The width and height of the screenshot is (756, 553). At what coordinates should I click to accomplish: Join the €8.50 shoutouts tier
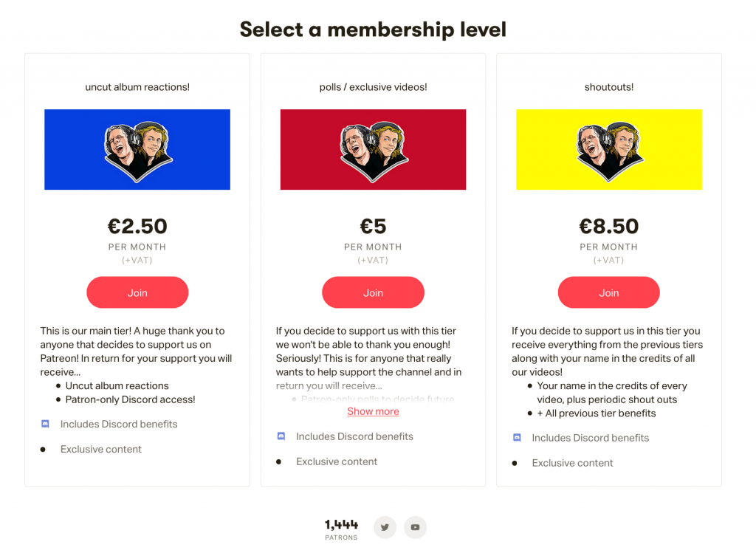coord(608,292)
